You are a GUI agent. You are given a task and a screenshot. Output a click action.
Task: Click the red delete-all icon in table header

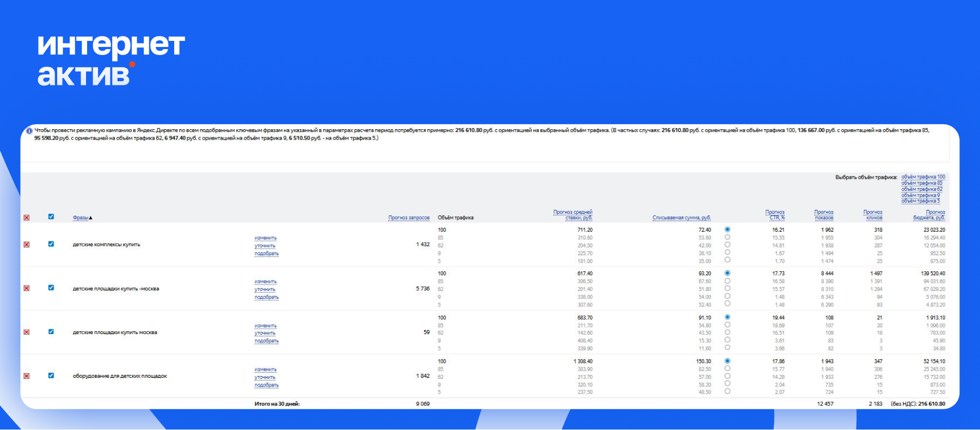(26, 218)
